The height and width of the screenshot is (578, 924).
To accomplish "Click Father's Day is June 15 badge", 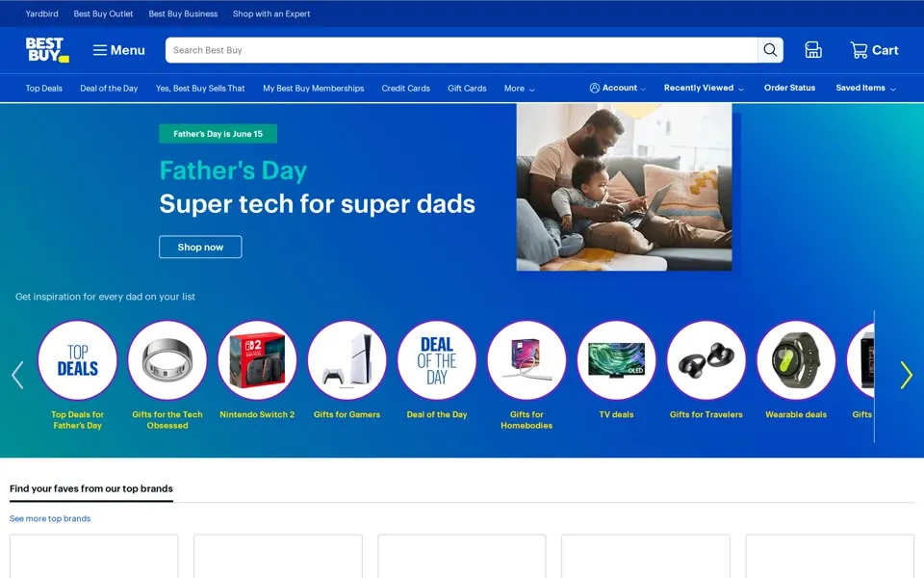I will [218, 134].
